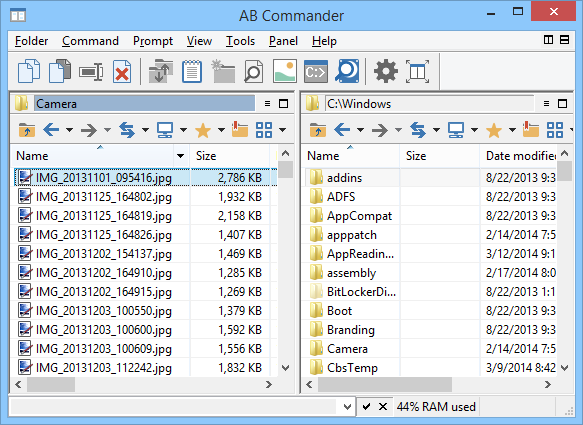
Task: Open the command prompt toolbar icon
Action: click(x=316, y=71)
